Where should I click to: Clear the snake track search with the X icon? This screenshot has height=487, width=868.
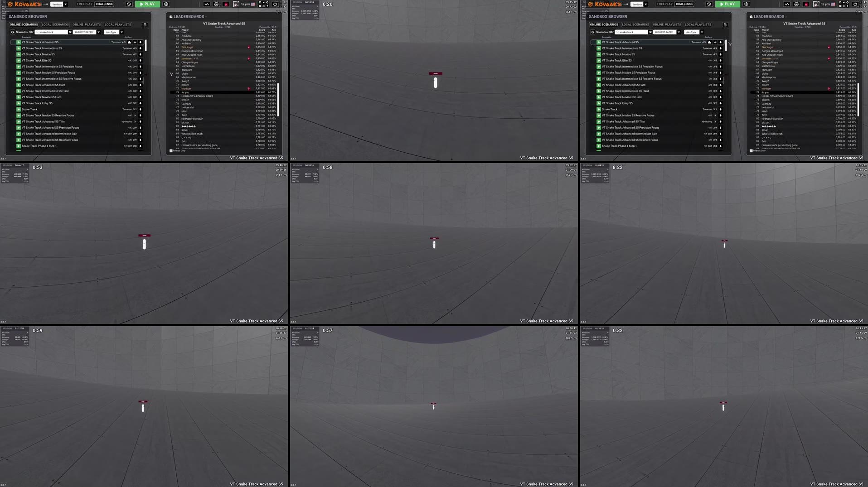coord(69,32)
